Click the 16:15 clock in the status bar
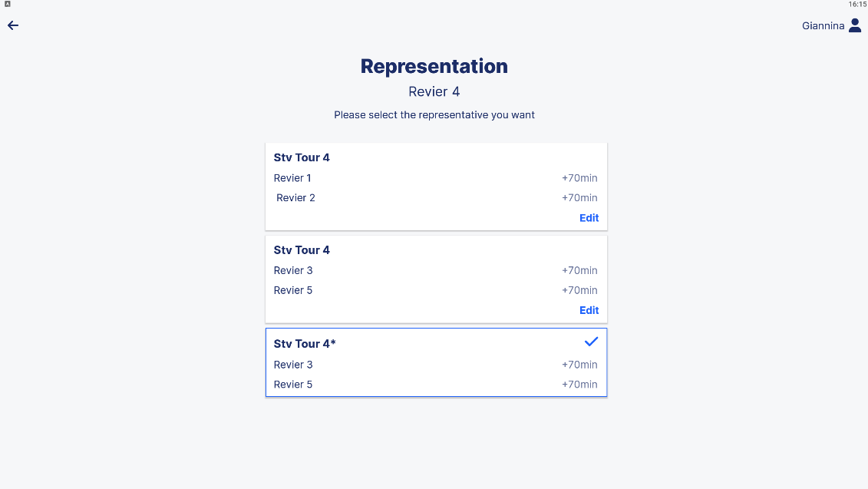The width and height of the screenshot is (868, 489). 857,5
